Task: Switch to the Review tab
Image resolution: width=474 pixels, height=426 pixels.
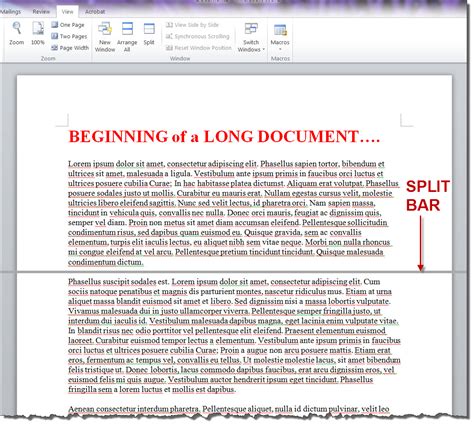Action: pyautogui.click(x=41, y=11)
